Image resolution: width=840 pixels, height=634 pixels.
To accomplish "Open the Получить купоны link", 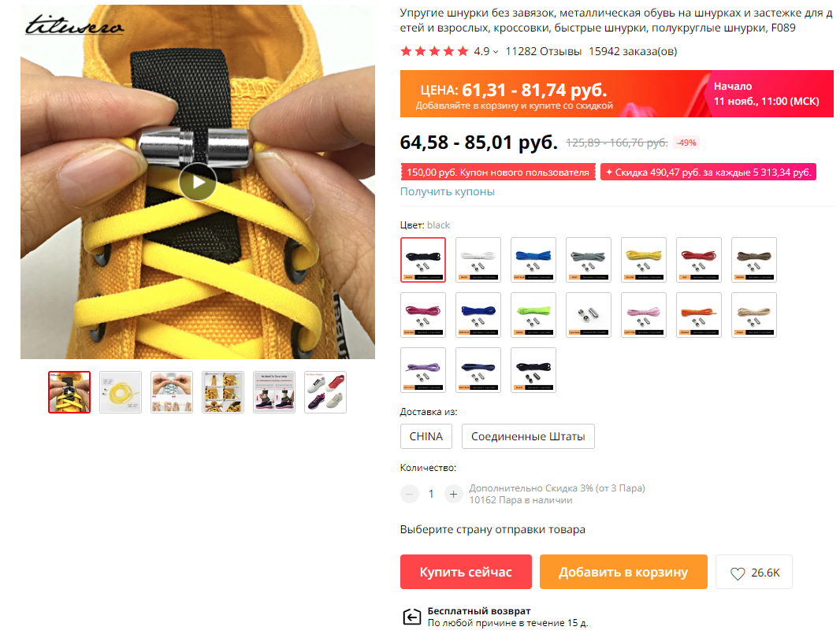I will point(448,191).
